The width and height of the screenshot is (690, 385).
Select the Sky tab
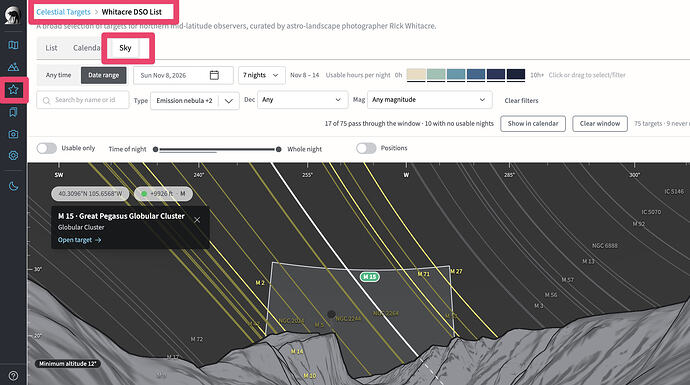coord(125,48)
